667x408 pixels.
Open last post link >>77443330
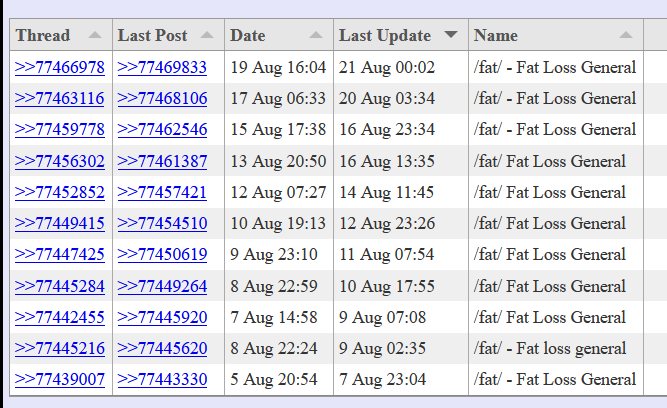pyautogui.click(x=162, y=379)
